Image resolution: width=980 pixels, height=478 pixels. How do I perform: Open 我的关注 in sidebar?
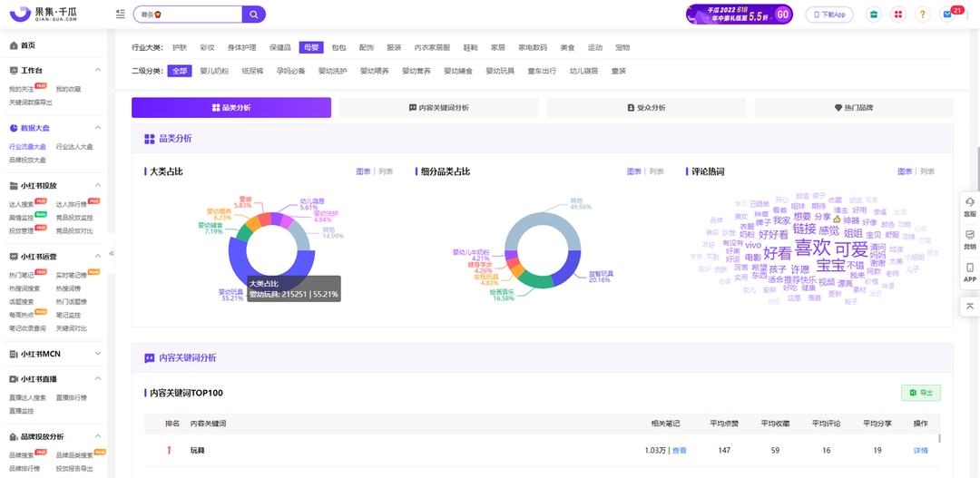coord(21,90)
